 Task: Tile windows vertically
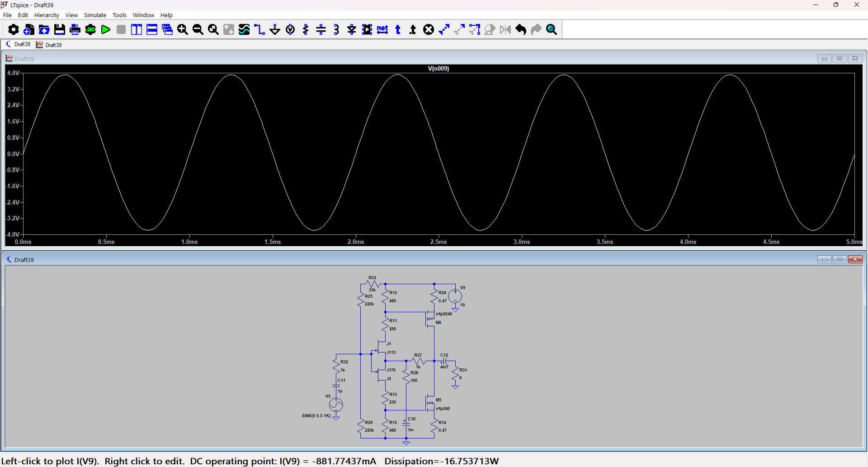coord(137,30)
